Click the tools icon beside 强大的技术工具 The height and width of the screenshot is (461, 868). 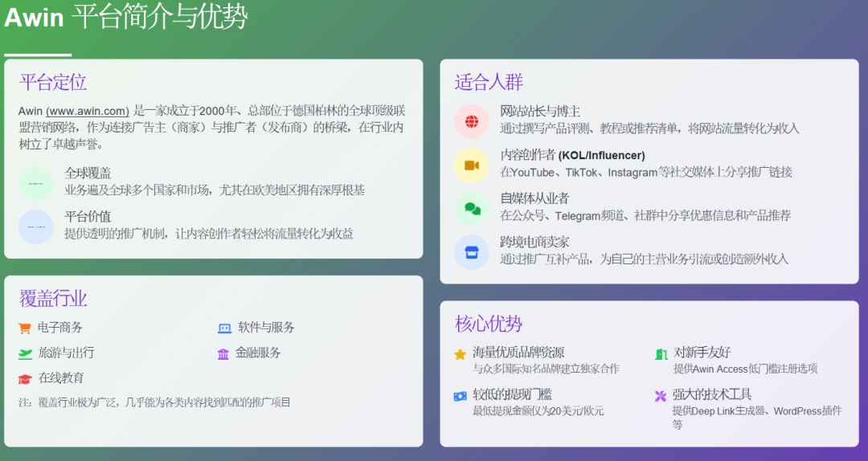pos(661,396)
